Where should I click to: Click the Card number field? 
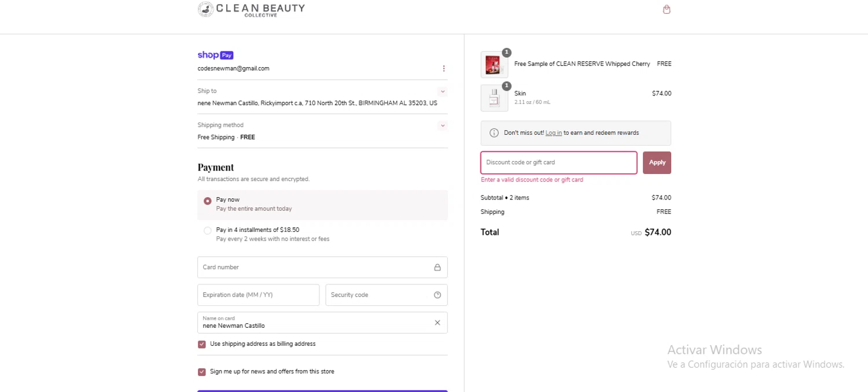[x=322, y=267]
